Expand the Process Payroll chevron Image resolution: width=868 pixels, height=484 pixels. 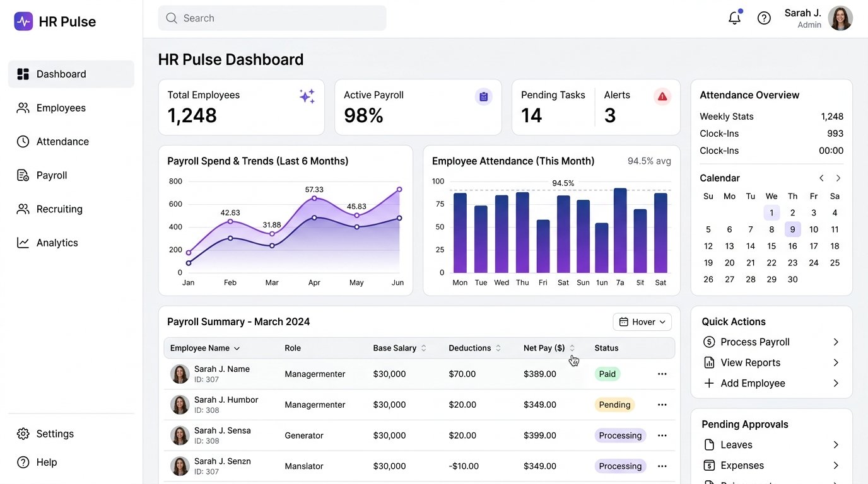836,342
